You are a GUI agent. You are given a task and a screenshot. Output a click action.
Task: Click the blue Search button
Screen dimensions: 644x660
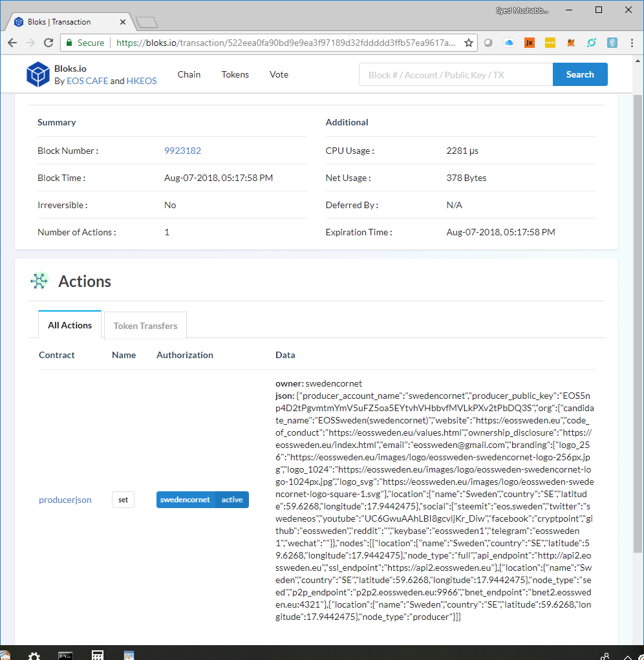pos(580,74)
